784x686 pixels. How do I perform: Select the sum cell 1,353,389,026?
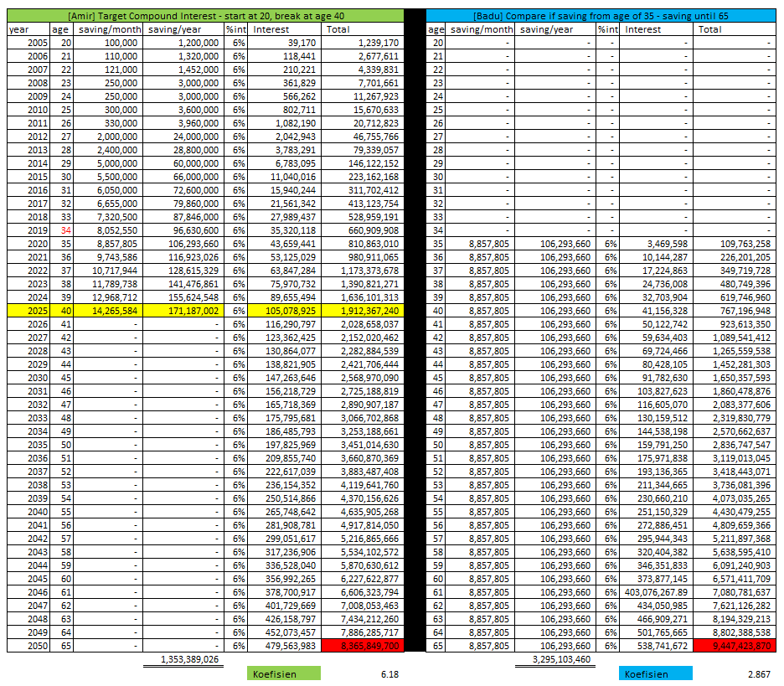pyautogui.click(x=189, y=659)
